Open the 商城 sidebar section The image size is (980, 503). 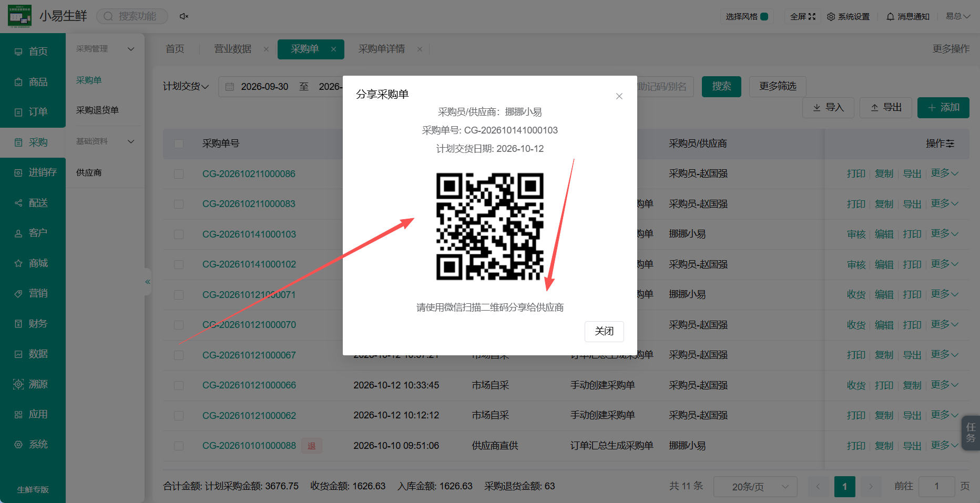tap(33, 263)
